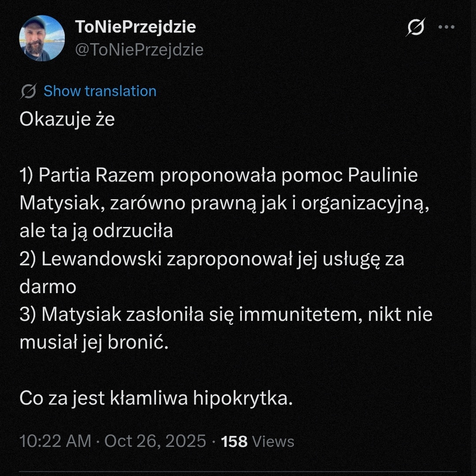Show translation of the post
This screenshot has width=476, height=476.
(x=100, y=91)
